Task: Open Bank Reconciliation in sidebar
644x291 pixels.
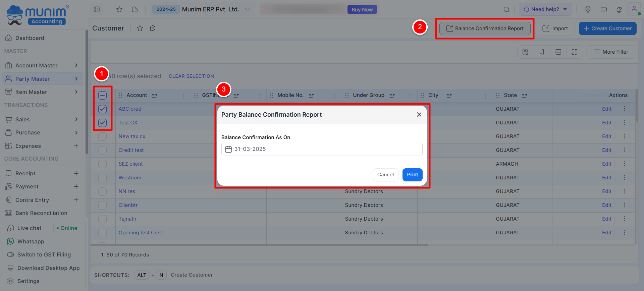Action: coord(41,213)
